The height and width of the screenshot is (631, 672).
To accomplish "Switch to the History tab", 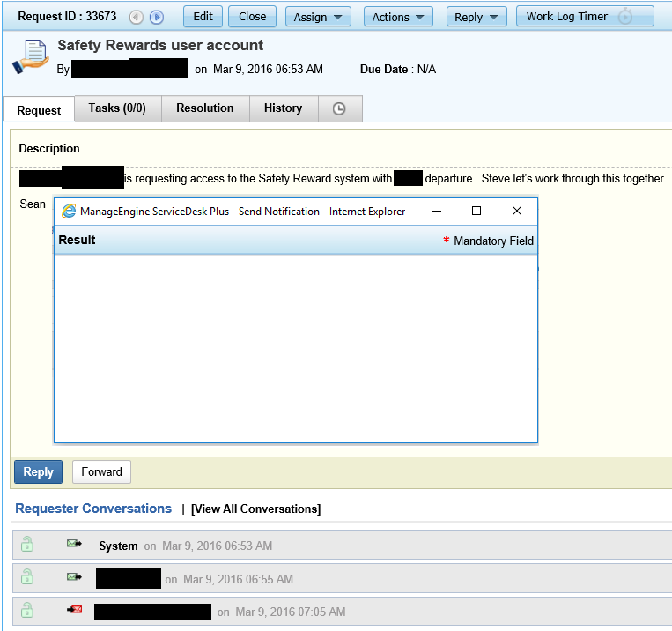I will point(283,108).
